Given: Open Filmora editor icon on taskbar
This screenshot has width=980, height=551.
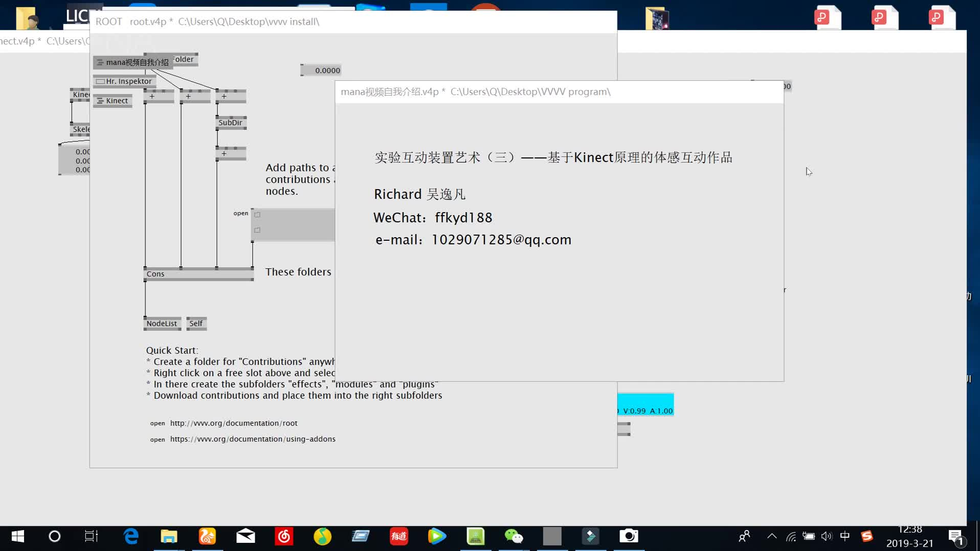Looking at the screenshot, I should [x=590, y=536].
